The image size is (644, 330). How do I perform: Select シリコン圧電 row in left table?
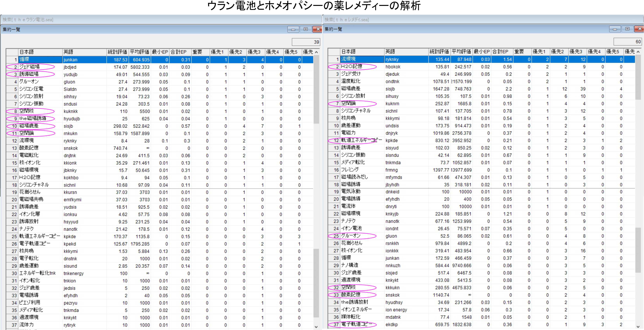point(160,89)
